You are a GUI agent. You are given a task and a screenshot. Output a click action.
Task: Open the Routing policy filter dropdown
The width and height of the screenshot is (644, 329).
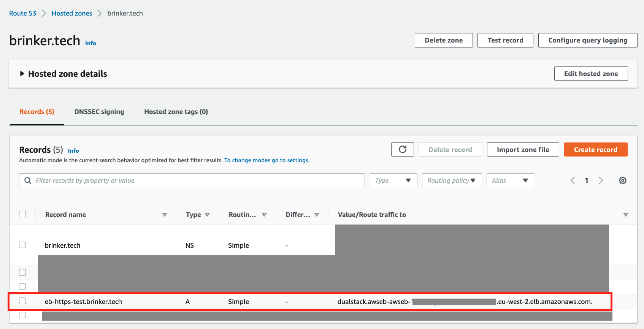452,180
